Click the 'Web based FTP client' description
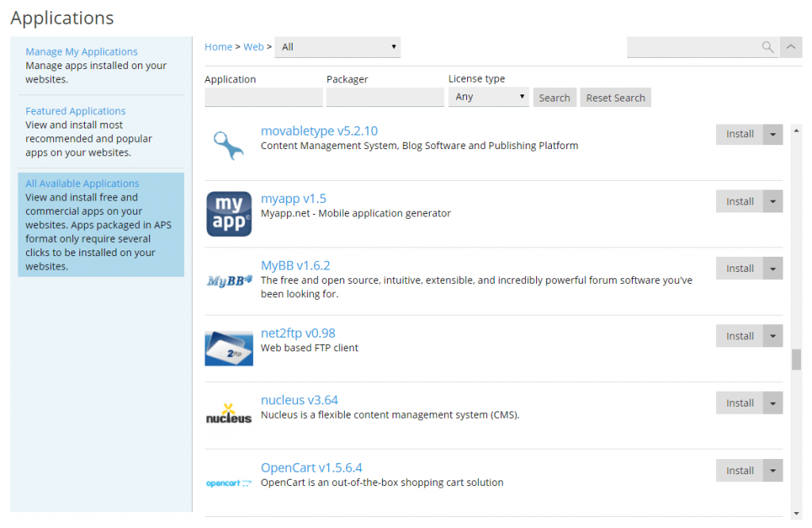The width and height of the screenshot is (812, 528). tap(309, 348)
